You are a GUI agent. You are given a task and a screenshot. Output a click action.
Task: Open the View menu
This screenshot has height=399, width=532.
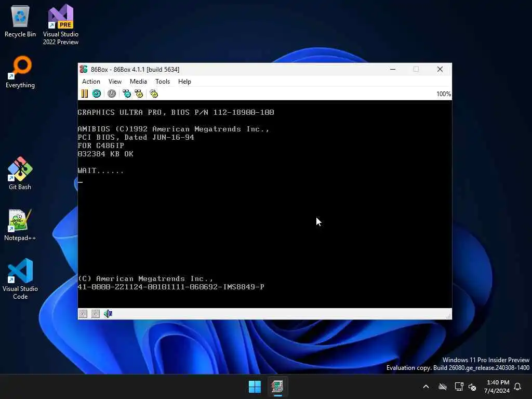[x=115, y=82]
